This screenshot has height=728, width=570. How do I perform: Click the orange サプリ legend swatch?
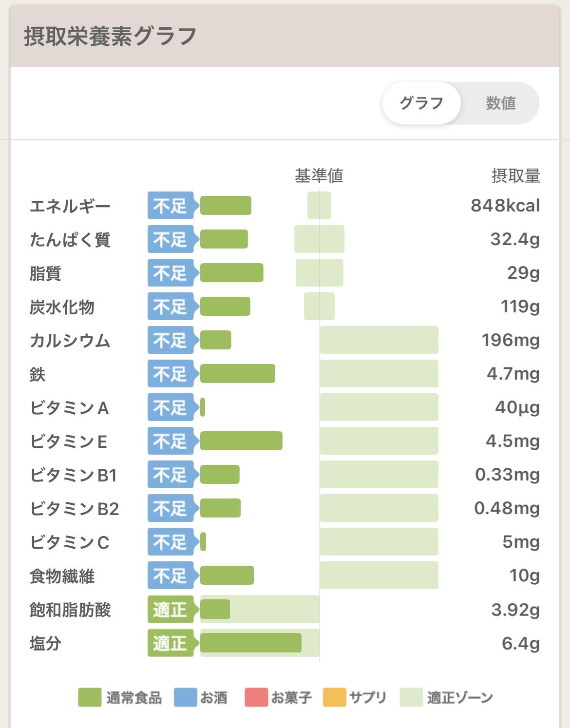click(x=334, y=697)
